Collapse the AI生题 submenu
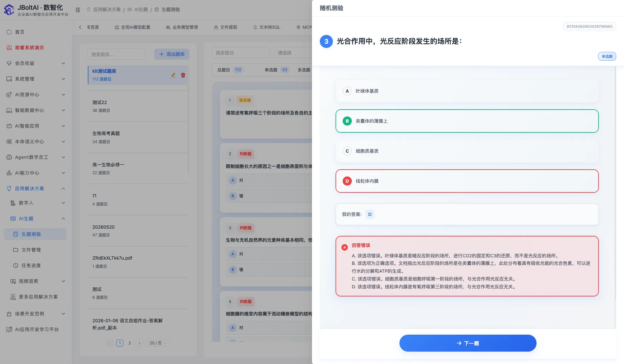This screenshot has width=624, height=364. [63, 219]
